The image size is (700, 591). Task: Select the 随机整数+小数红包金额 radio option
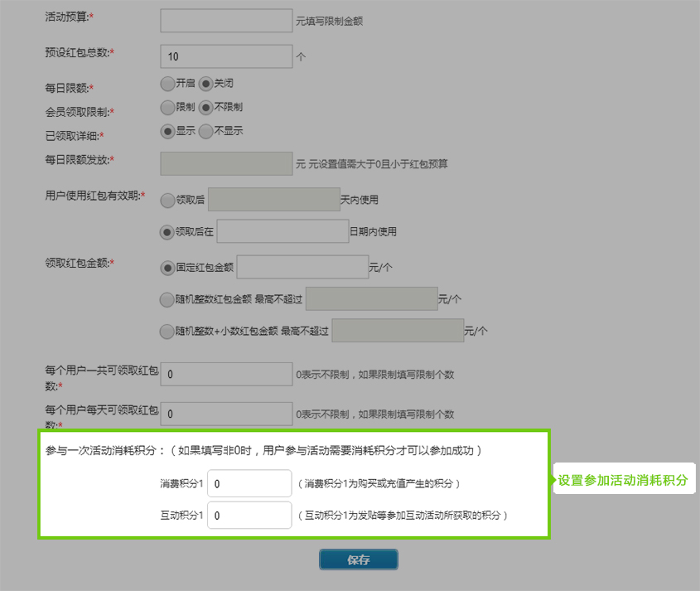[167, 332]
